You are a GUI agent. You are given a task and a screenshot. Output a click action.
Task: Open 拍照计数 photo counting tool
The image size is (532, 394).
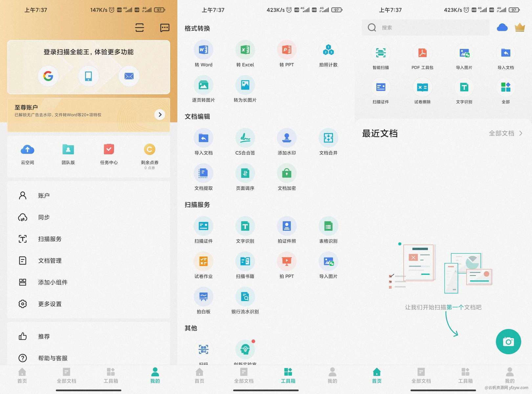coord(328,54)
